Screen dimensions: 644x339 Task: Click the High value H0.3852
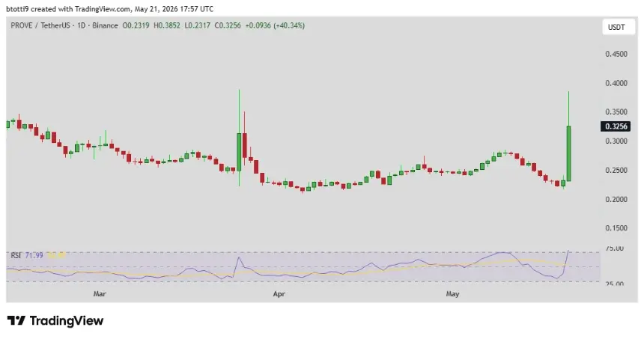pos(167,25)
